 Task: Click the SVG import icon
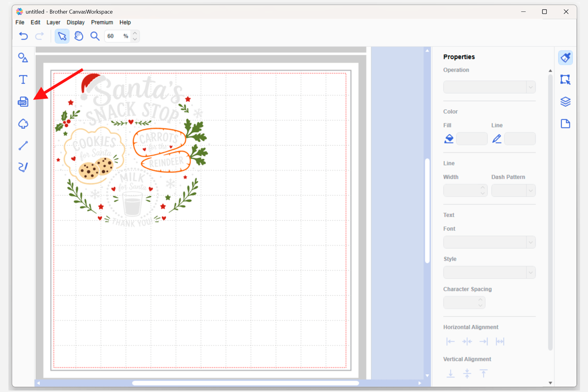(23, 102)
